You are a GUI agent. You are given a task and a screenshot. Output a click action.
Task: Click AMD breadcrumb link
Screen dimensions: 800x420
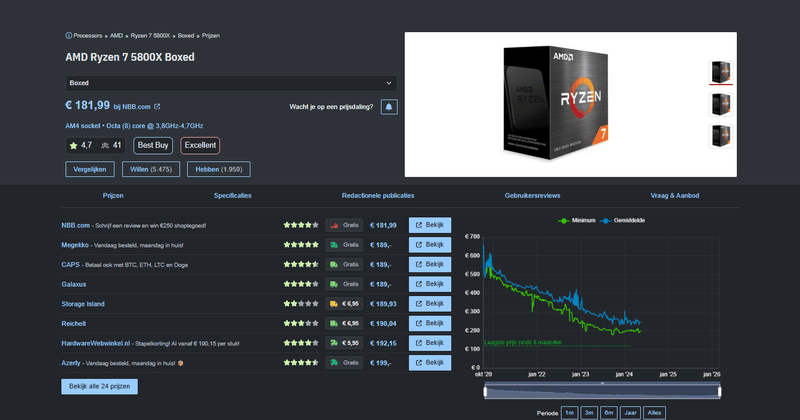(x=116, y=36)
